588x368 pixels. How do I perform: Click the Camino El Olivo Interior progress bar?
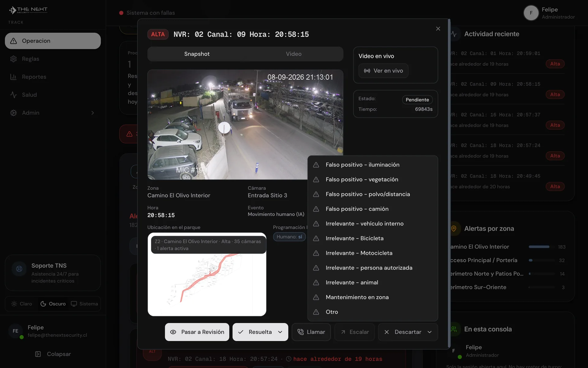pyautogui.click(x=542, y=247)
